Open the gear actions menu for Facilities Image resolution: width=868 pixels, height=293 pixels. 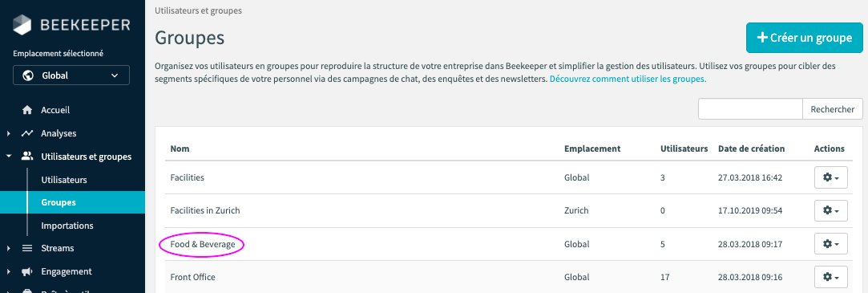[x=831, y=177]
